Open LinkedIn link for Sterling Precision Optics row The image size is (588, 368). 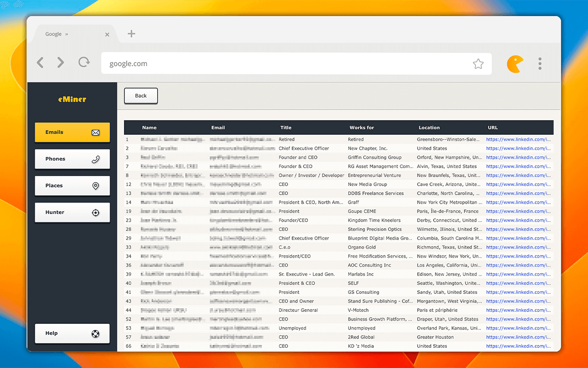(x=518, y=230)
